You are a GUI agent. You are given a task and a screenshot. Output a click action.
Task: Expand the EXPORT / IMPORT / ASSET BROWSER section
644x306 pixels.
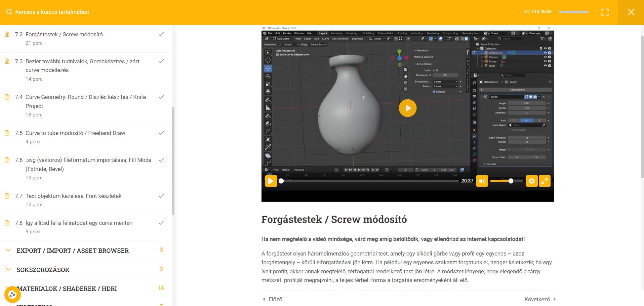click(73, 251)
